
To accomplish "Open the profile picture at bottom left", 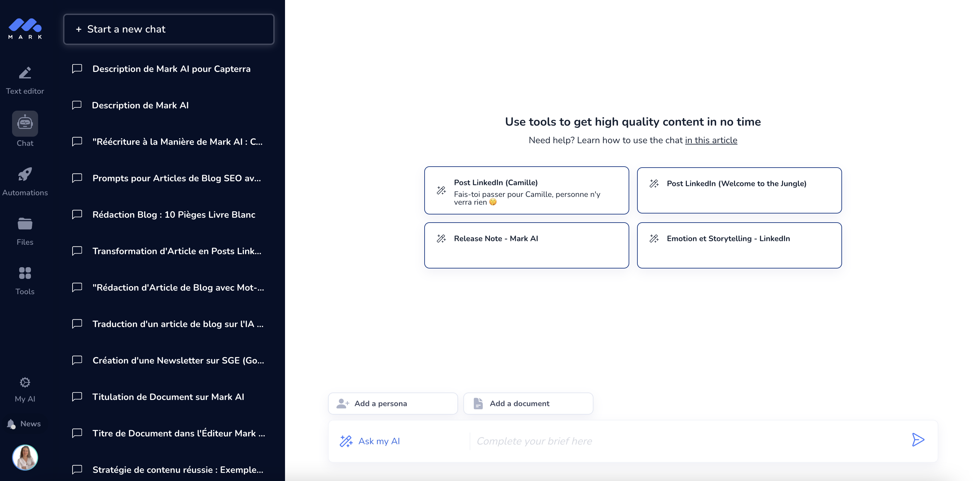I will point(25,458).
